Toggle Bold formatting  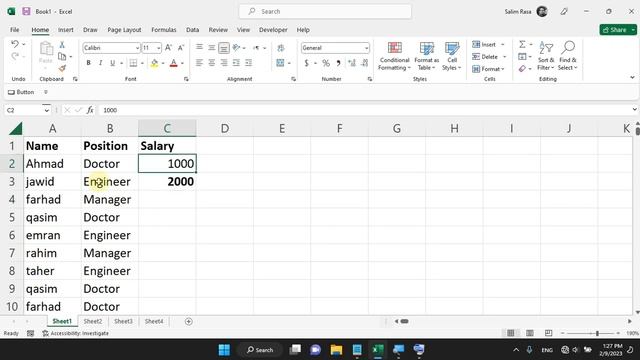(x=89, y=63)
